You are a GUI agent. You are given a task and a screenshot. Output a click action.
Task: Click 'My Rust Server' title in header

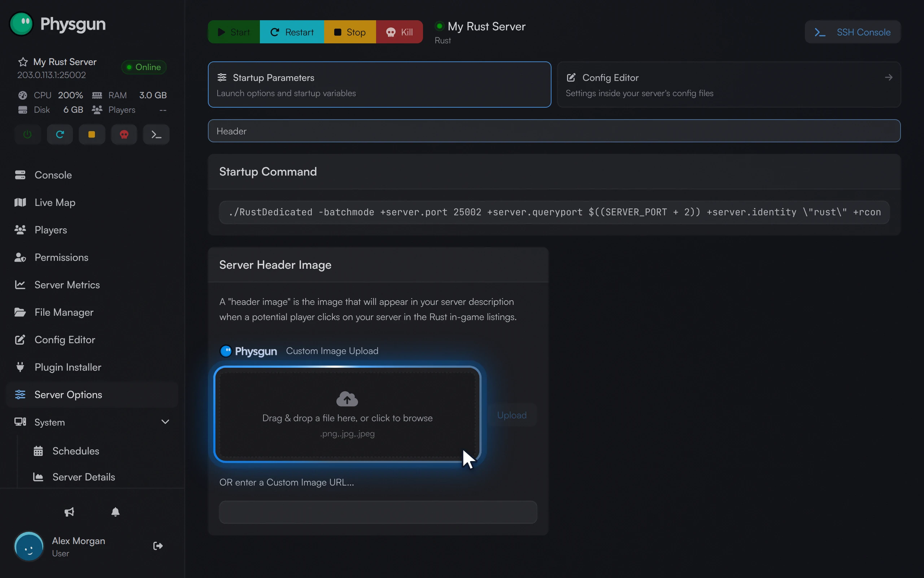click(487, 26)
